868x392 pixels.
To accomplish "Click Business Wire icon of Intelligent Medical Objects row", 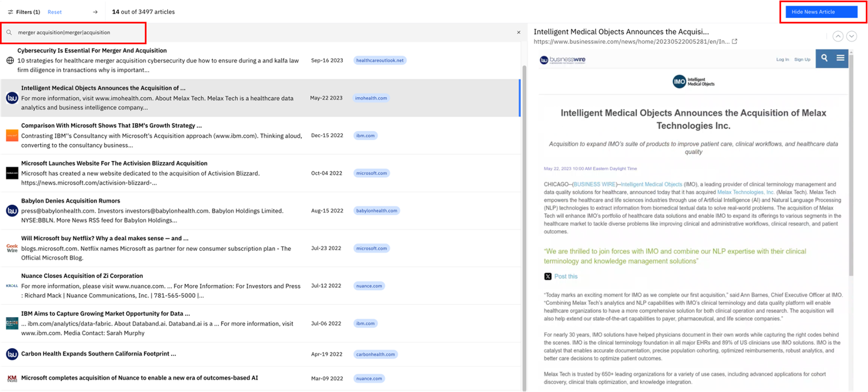I will pyautogui.click(x=12, y=98).
